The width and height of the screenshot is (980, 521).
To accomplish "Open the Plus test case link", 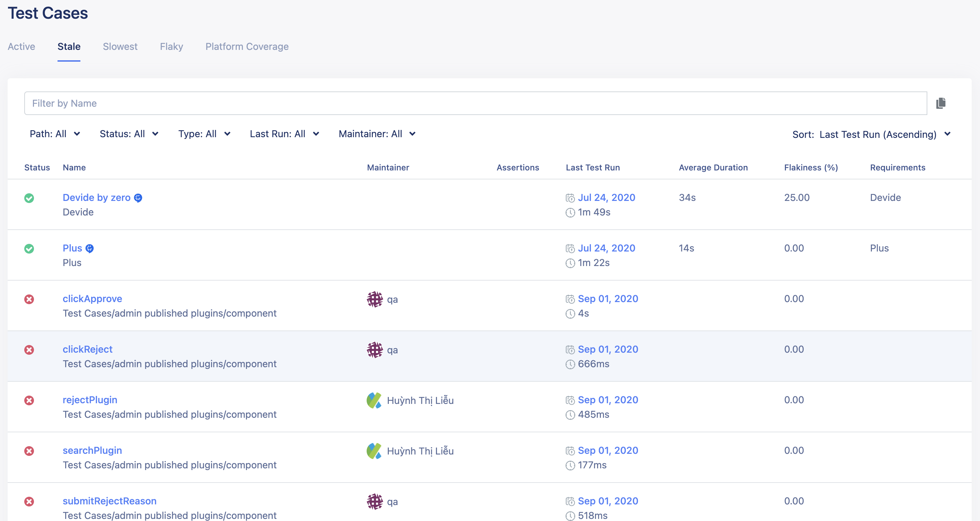I will click(72, 248).
